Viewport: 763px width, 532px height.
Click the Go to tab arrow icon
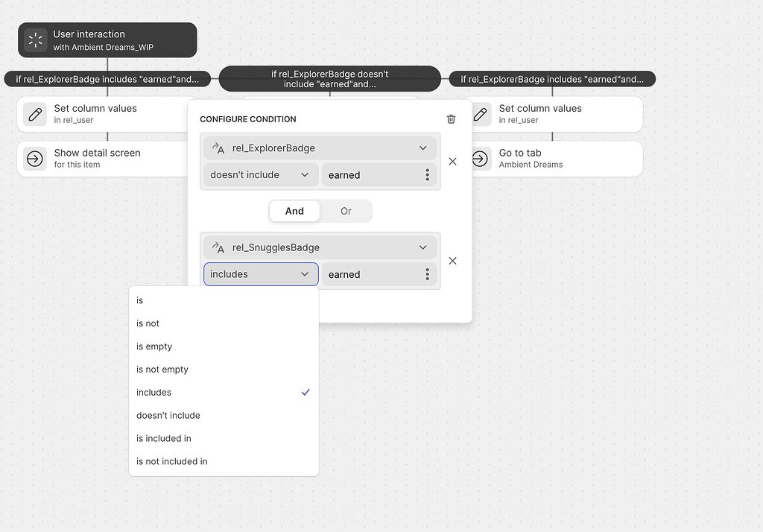[481, 158]
